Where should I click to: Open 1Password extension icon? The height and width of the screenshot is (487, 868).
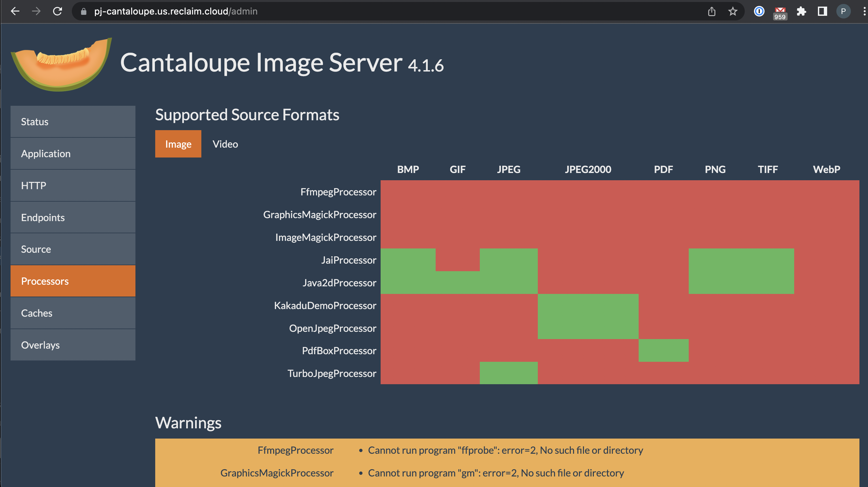[759, 11]
